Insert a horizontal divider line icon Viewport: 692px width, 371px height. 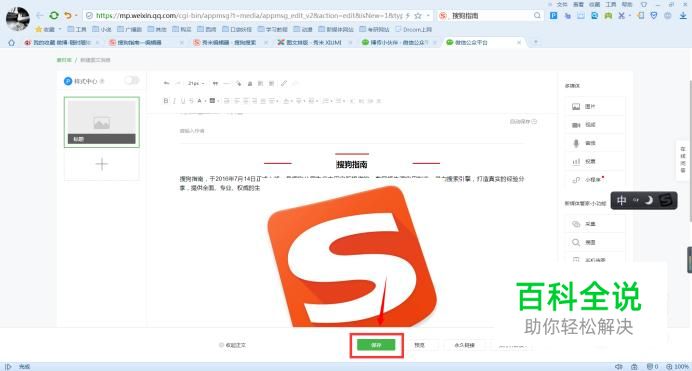[226, 83]
